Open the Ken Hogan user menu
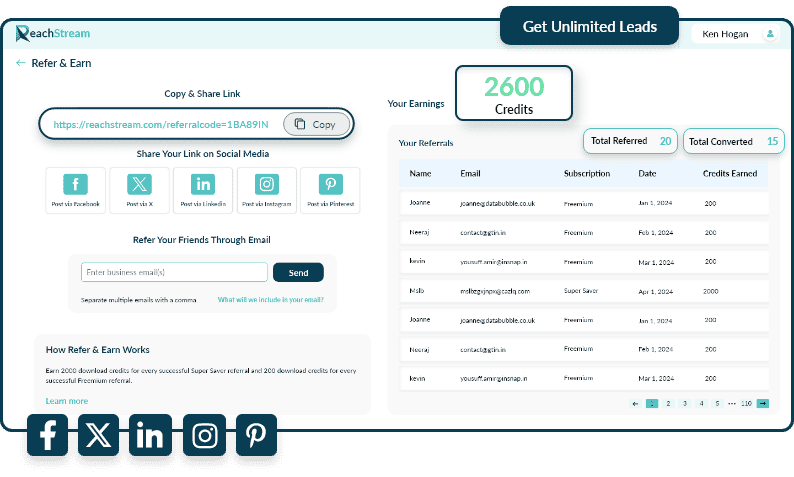 735,34
